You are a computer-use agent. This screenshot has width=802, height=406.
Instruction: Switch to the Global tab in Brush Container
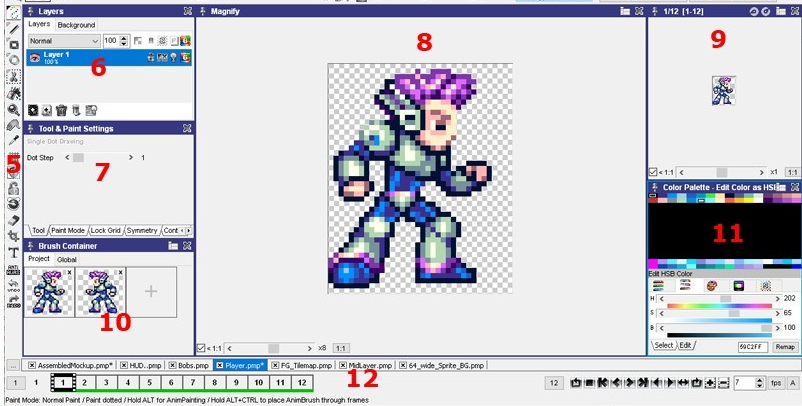66,259
